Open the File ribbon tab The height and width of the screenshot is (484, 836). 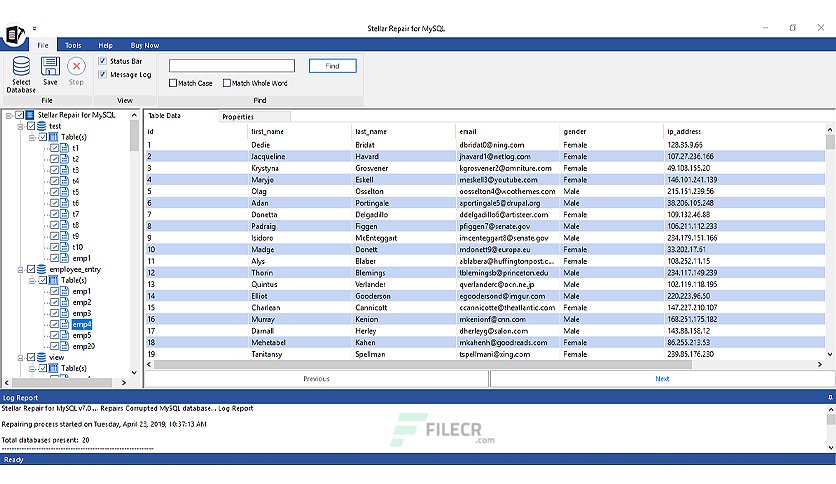tap(43, 45)
